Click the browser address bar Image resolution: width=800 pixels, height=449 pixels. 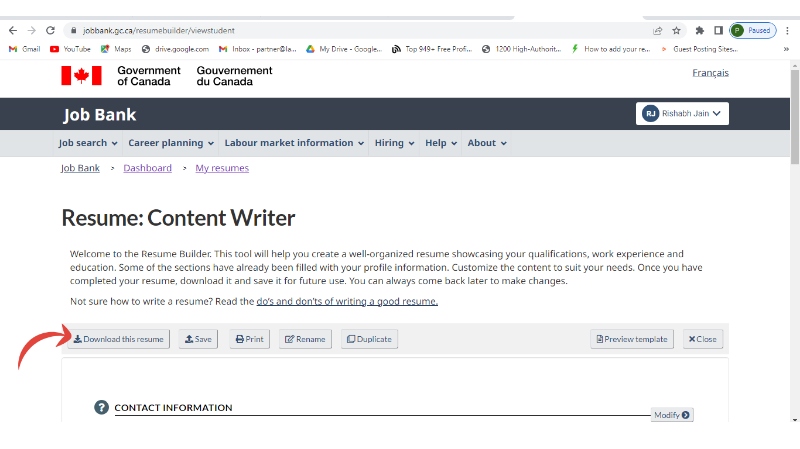point(350,31)
